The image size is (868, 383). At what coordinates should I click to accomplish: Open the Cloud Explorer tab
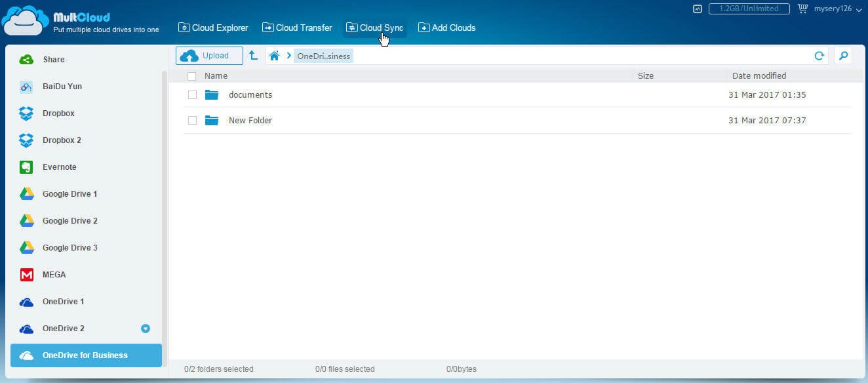[x=213, y=28]
